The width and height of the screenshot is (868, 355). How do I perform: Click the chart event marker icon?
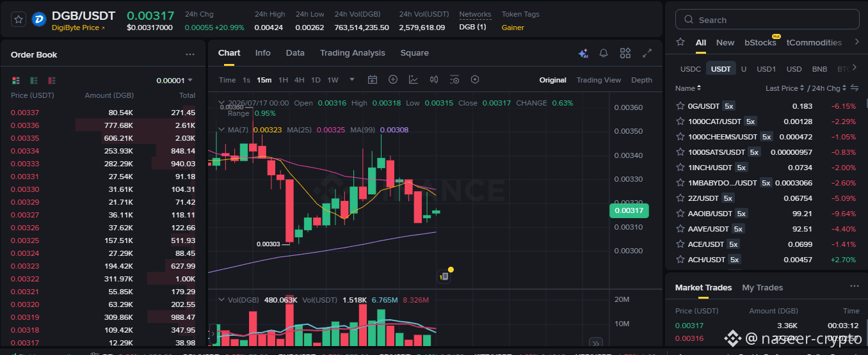444,276
